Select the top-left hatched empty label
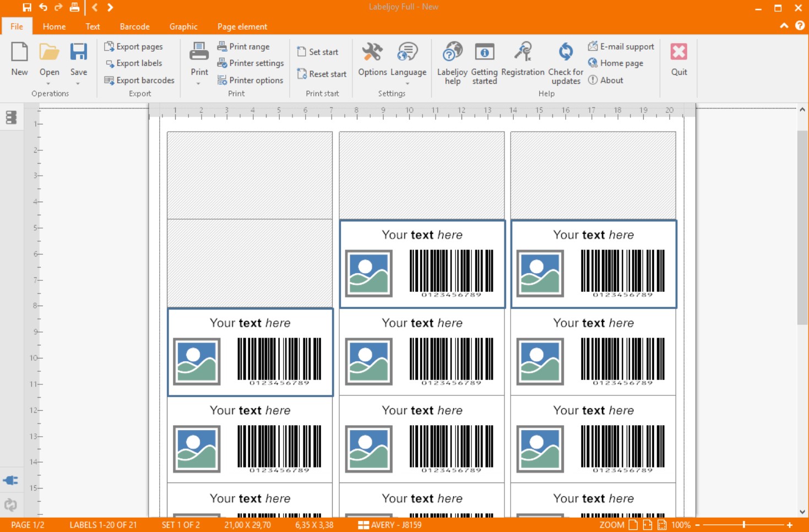This screenshot has width=809, height=532. click(249, 175)
